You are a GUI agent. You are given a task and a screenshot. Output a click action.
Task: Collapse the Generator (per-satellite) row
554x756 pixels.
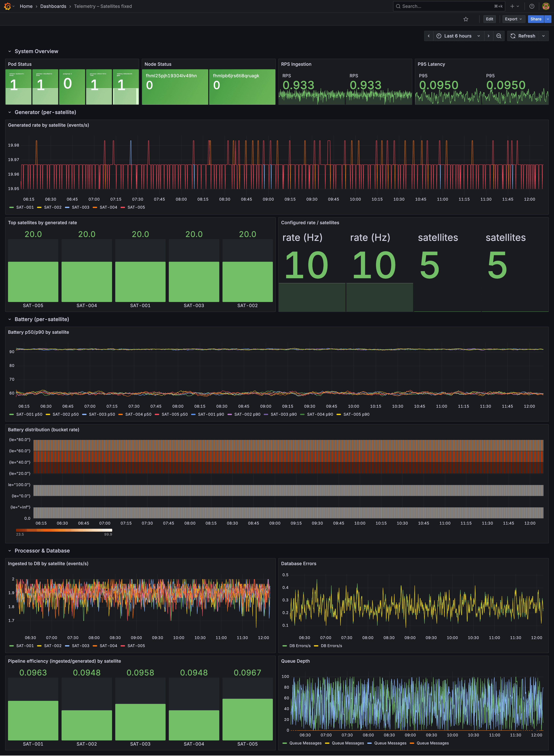(x=10, y=112)
